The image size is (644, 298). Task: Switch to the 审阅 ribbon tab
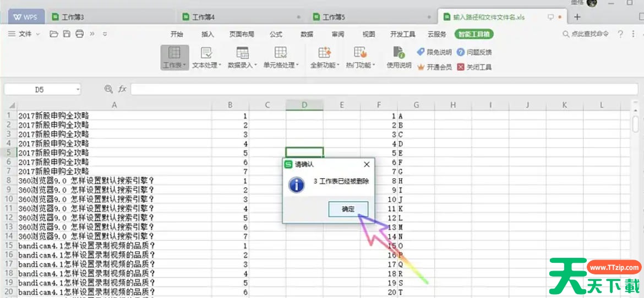(337, 35)
